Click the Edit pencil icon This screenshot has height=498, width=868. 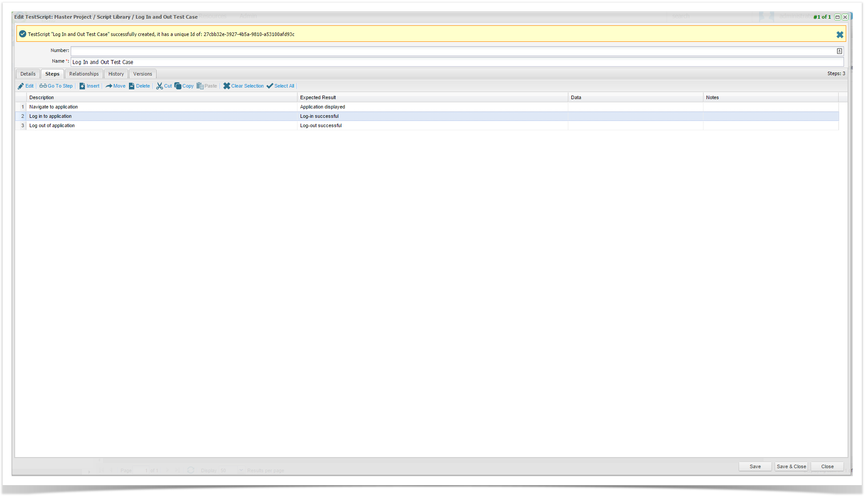pos(20,86)
